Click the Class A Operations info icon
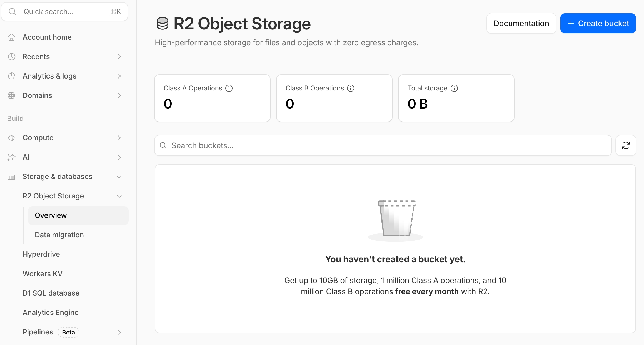644x345 pixels. click(229, 88)
